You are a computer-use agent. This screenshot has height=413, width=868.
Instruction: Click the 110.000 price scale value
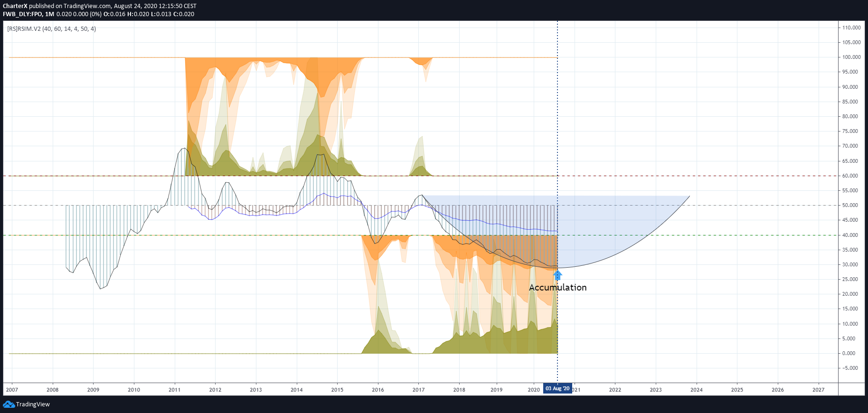pos(851,28)
